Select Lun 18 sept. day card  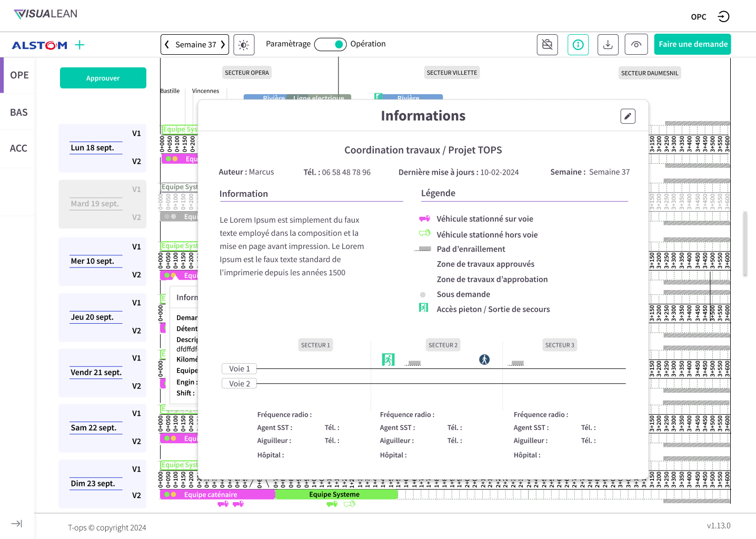tap(103, 148)
